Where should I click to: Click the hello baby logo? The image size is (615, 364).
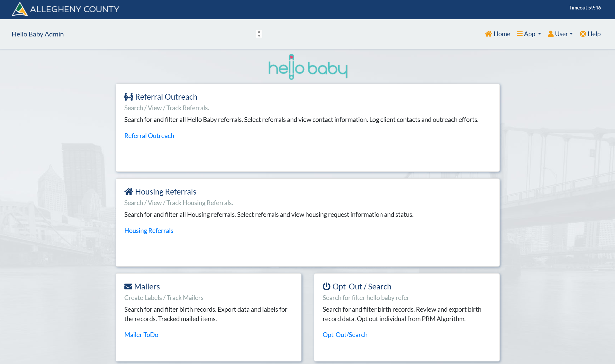click(x=308, y=67)
